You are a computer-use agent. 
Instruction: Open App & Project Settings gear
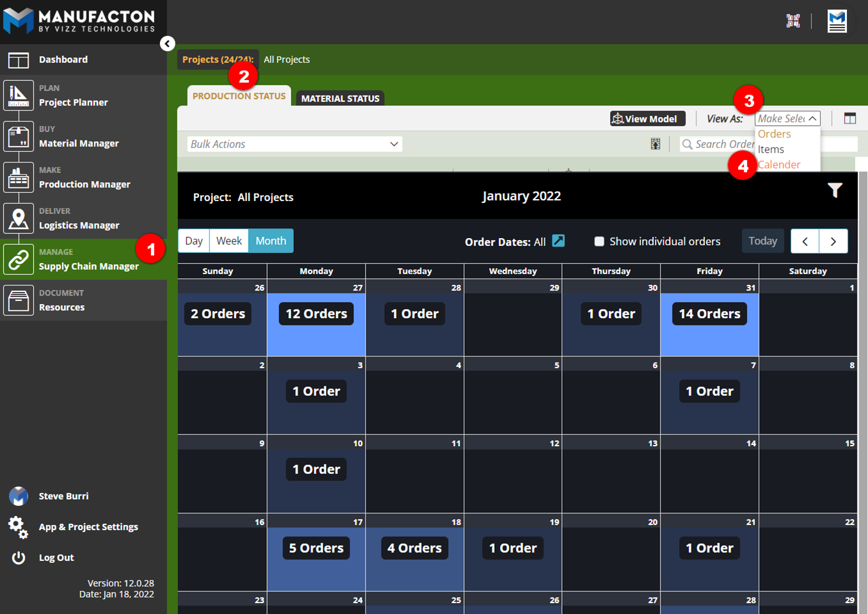pyautogui.click(x=19, y=527)
